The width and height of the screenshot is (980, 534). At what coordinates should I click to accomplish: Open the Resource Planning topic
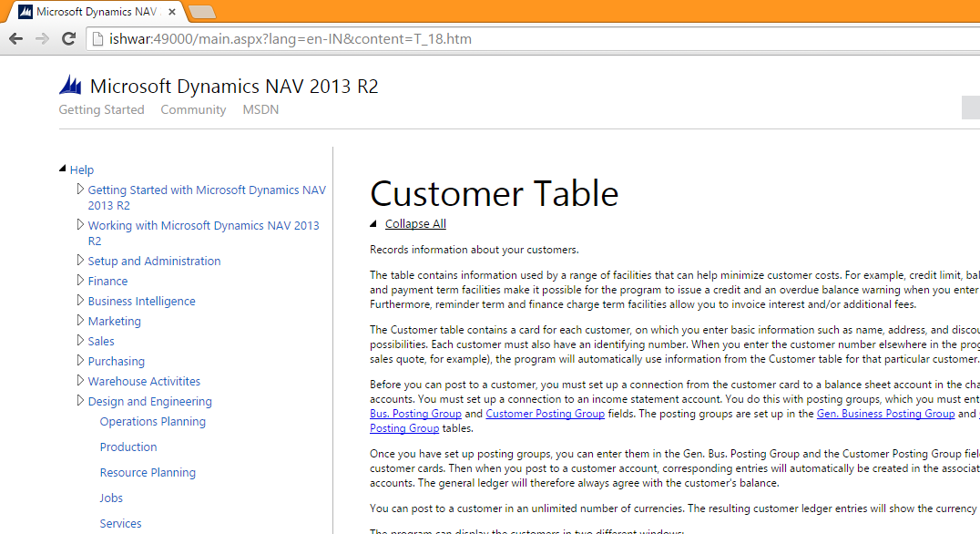pos(148,473)
